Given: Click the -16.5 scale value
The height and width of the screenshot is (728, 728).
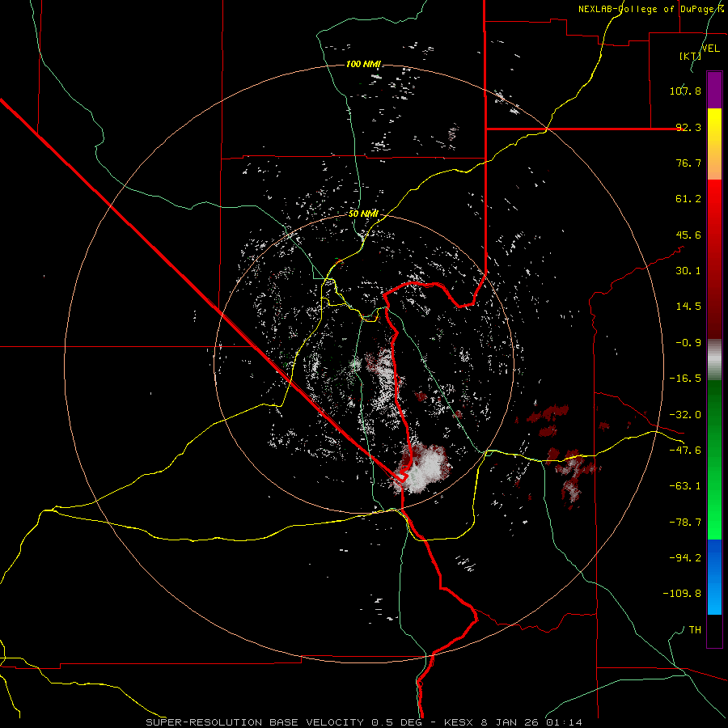Looking at the screenshot, I should [x=685, y=379].
